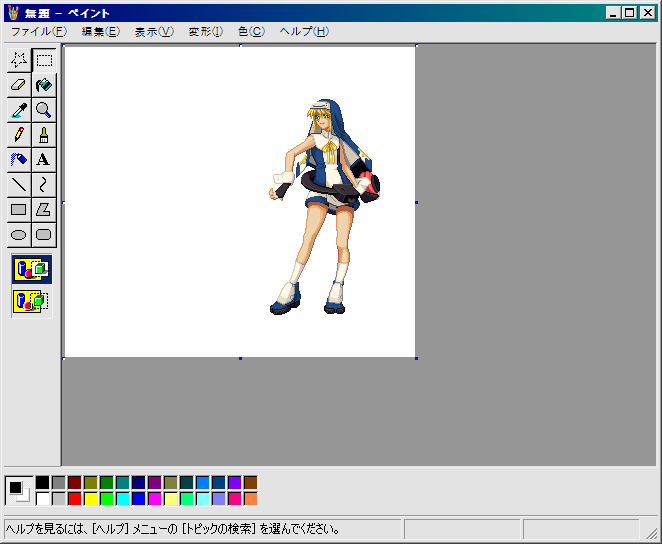Select the Free-Form Select tool
The height and width of the screenshot is (544, 662).
(x=18, y=60)
